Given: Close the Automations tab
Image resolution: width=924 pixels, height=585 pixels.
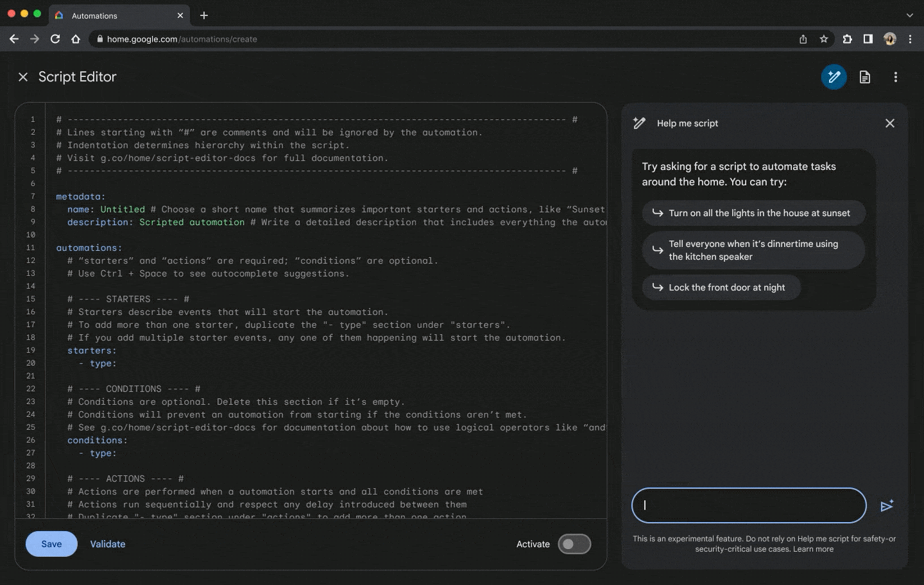Looking at the screenshot, I should coord(180,15).
